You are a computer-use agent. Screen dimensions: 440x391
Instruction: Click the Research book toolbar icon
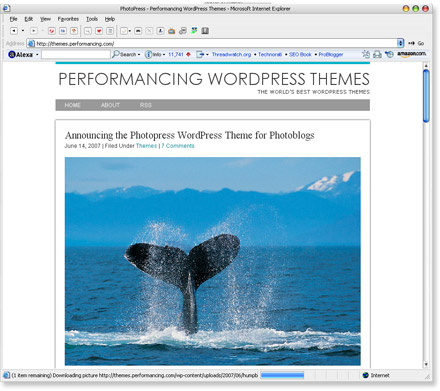[205, 31]
